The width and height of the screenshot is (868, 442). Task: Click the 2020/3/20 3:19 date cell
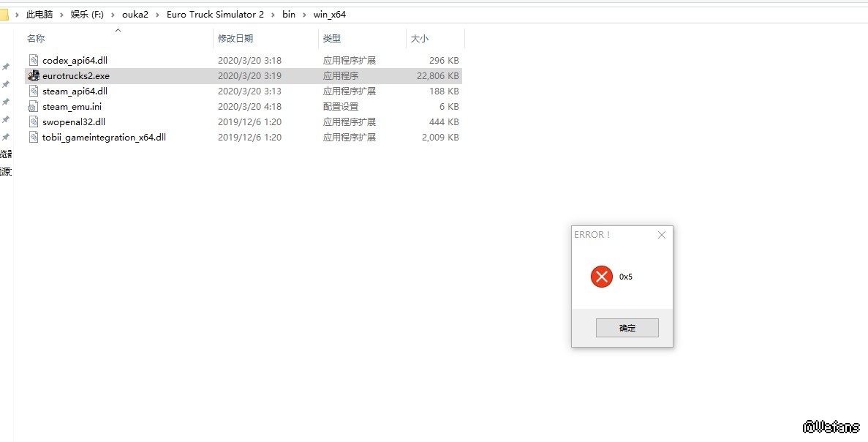point(249,76)
